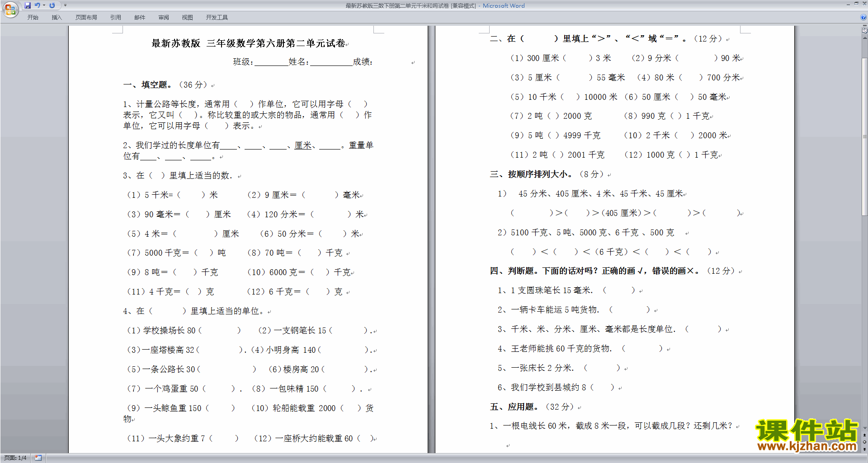Click the vertical scrollbar down arrow
The height and width of the screenshot is (463, 868).
coord(865,428)
